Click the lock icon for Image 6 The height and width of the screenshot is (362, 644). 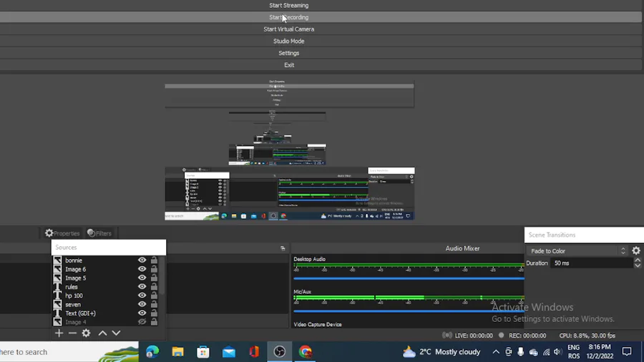tap(154, 269)
